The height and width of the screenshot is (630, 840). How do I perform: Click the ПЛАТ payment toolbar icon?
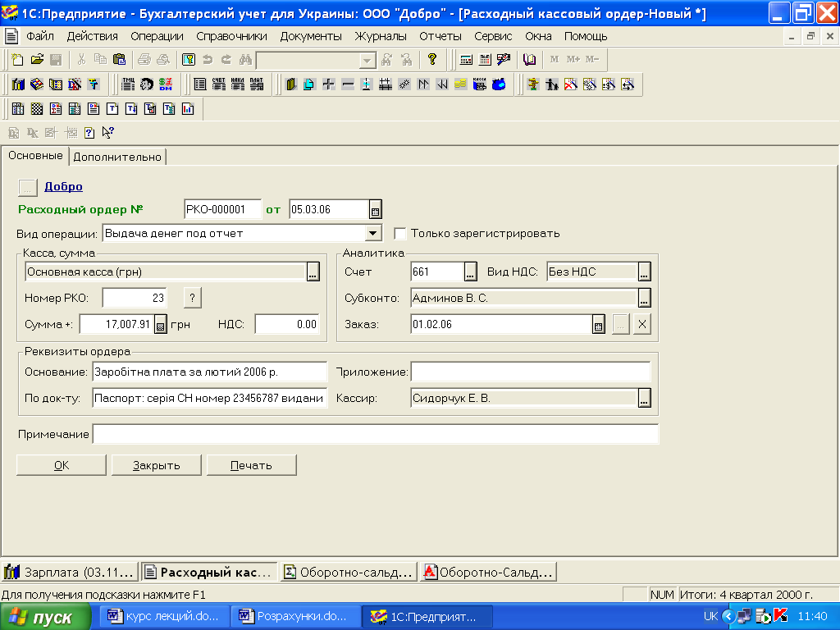point(257,84)
